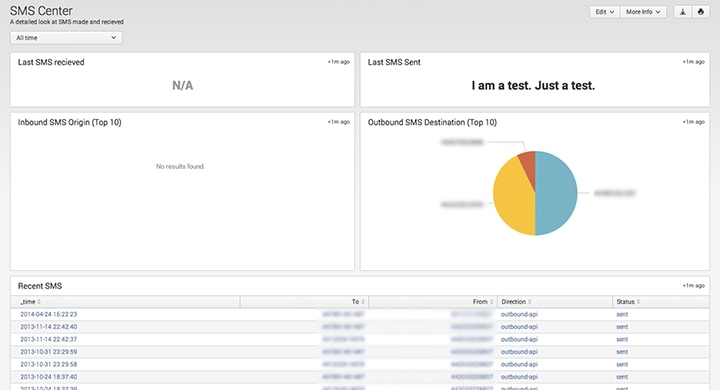Click sort arrows beside To column
The image size is (720, 390).
tap(363, 302)
